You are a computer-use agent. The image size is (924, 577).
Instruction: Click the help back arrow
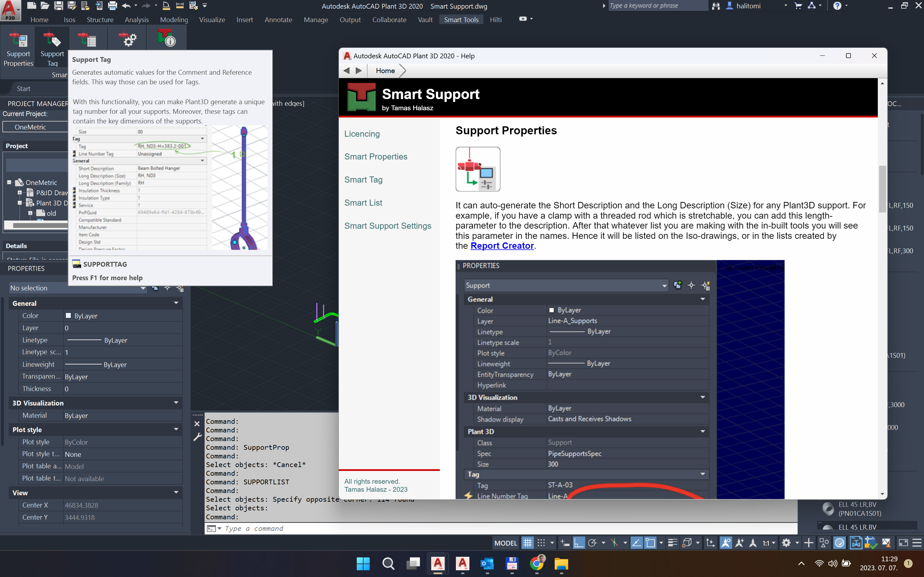tap(347, 71)
